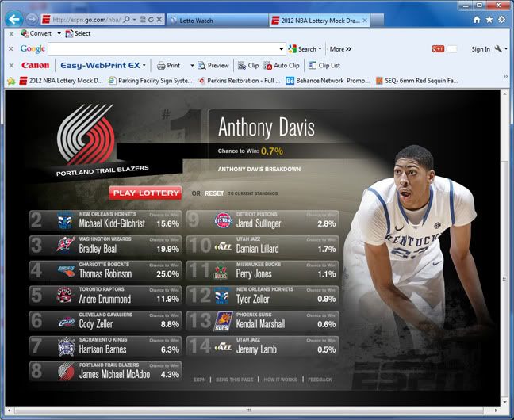Click the Select toolbar button
Screen dimensions: 514x420
78,33
